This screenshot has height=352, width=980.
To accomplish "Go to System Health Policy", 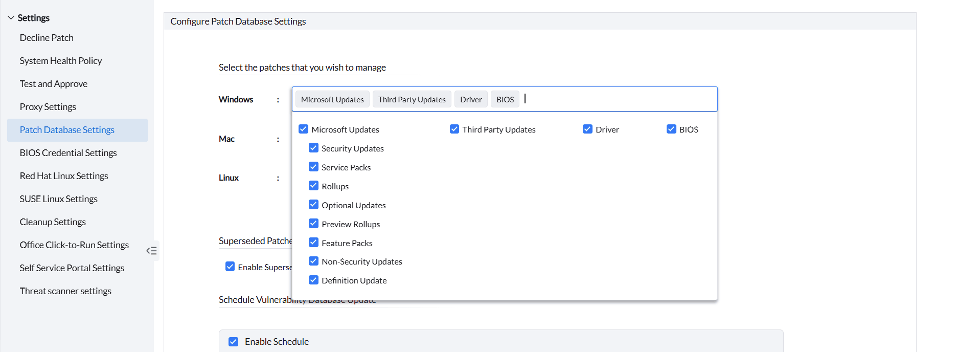I will pyautogui.click(x=61, y=61).
